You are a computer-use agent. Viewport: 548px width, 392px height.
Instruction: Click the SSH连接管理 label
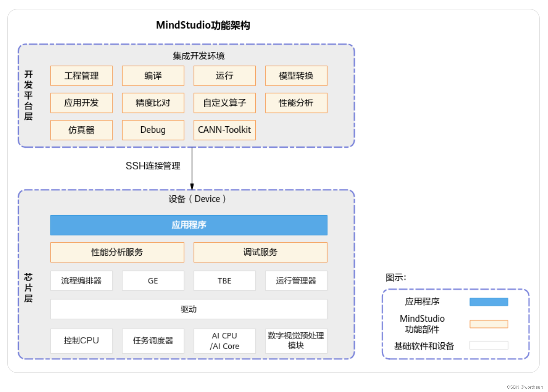pyautogui.click(x=153, y=166)
